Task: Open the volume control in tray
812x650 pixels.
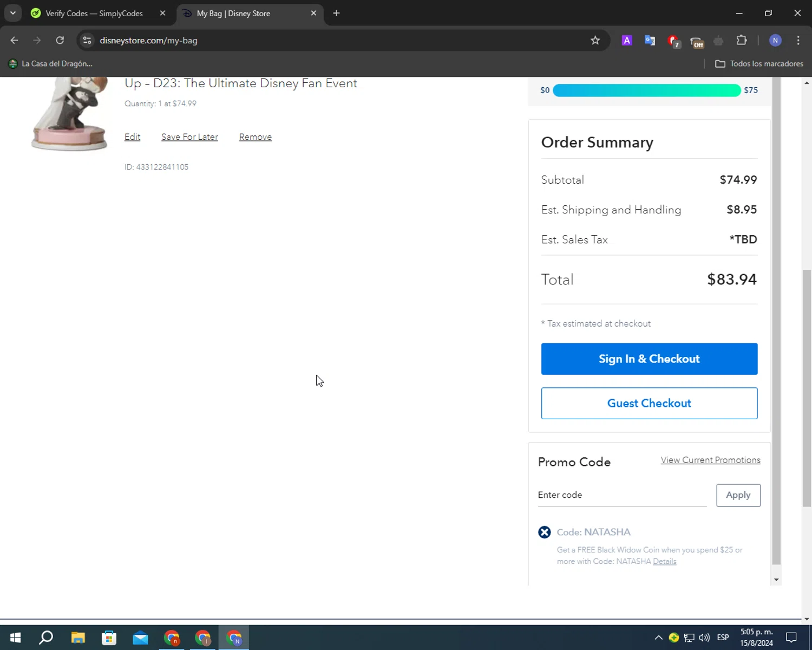Action: pyautogui.click(x=704, y=638)
